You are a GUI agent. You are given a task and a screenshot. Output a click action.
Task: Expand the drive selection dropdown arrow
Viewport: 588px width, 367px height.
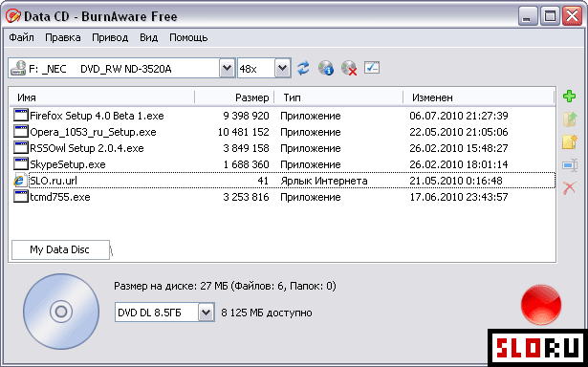tap(227, 68)
